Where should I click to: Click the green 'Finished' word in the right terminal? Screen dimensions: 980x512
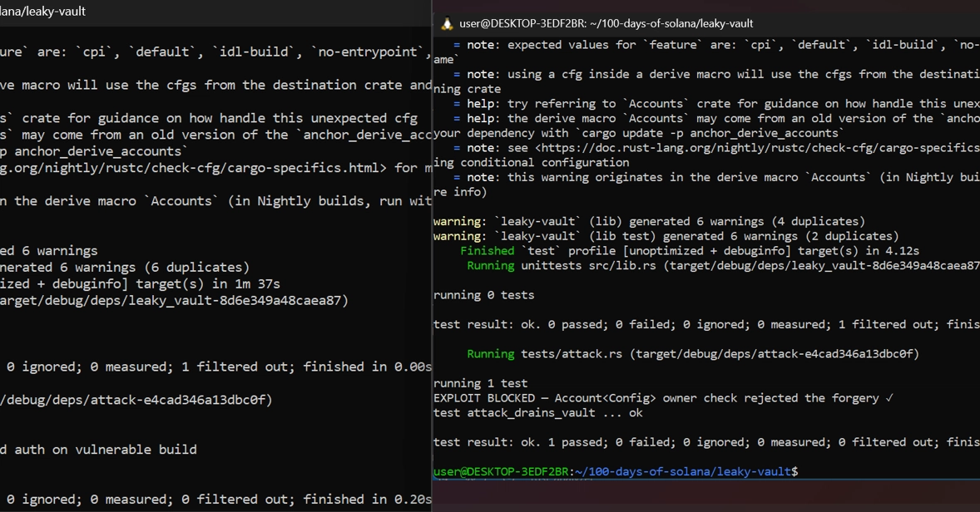[x=487, y=250]
